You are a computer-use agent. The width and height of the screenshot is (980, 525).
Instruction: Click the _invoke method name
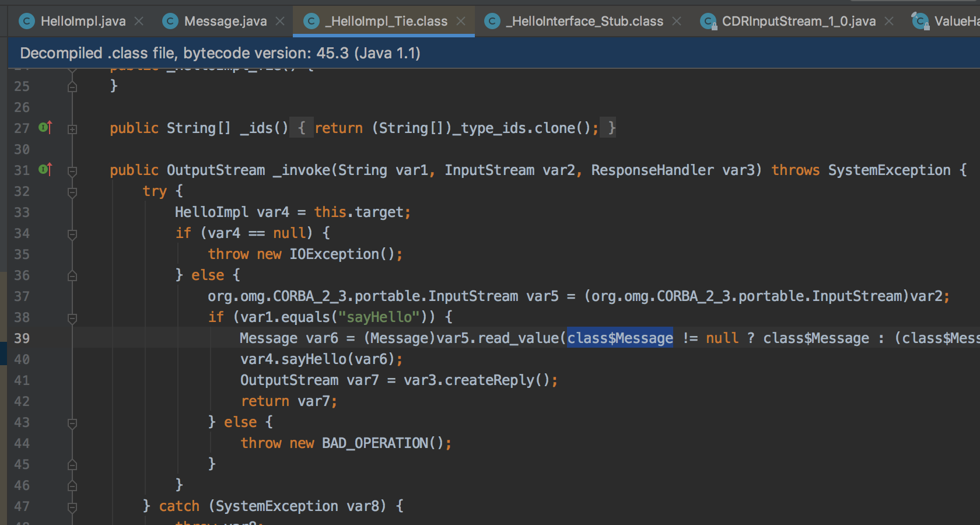click(302, 170)
